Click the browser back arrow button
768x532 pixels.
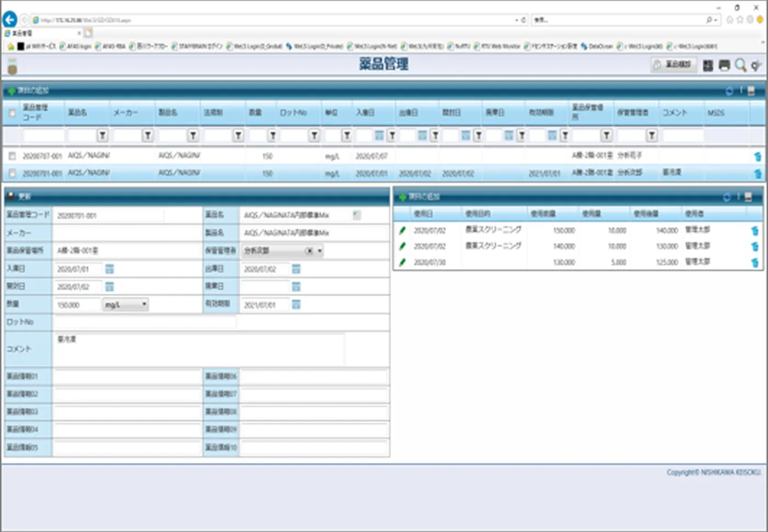(x=10, y=20)
